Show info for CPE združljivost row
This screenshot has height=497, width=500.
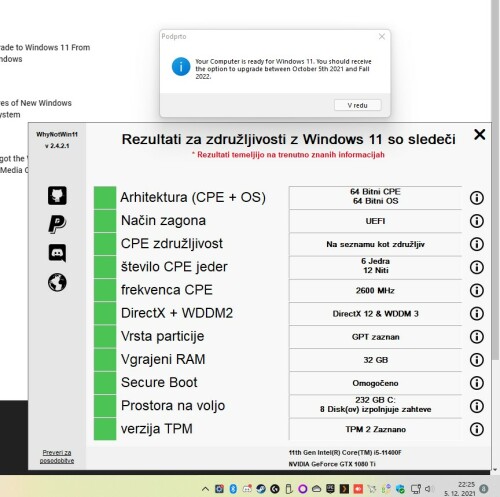coord(477,244)
